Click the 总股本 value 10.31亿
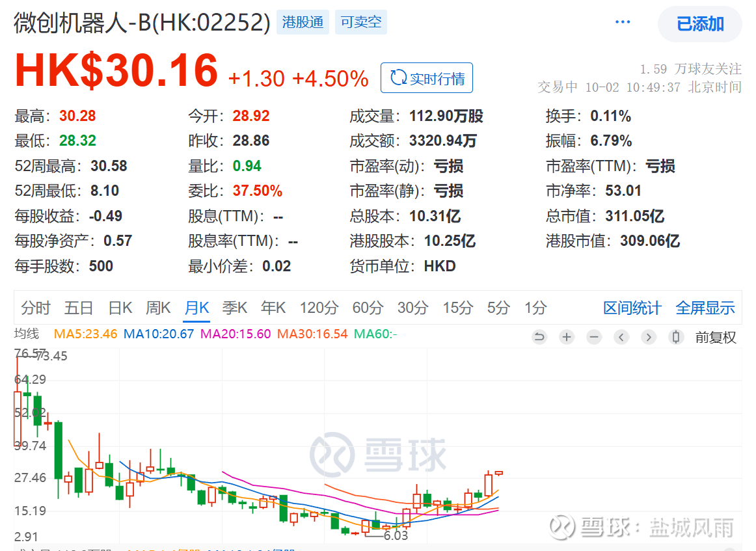 tap(435, 215)
